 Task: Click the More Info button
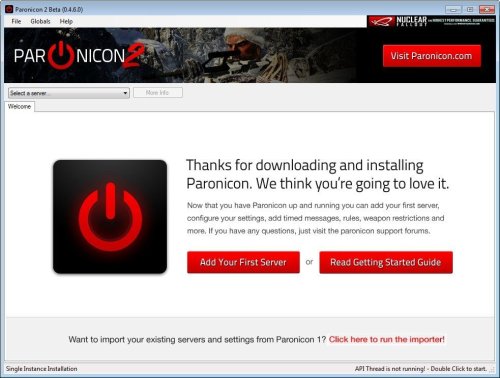click(158, 93)
